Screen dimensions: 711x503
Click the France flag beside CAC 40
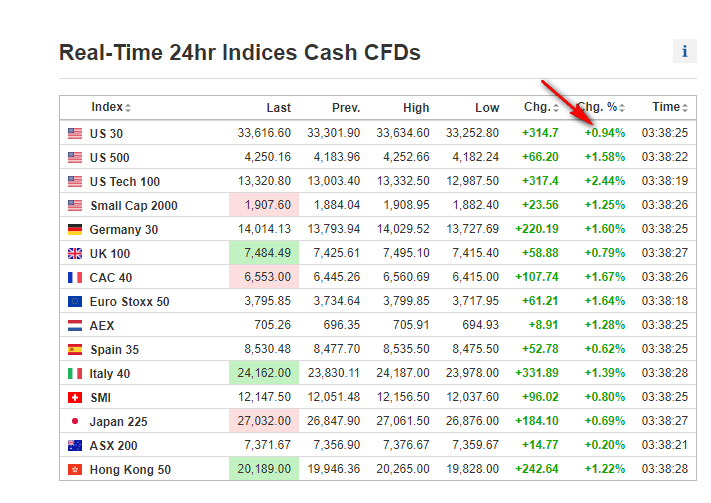[75, 277]
